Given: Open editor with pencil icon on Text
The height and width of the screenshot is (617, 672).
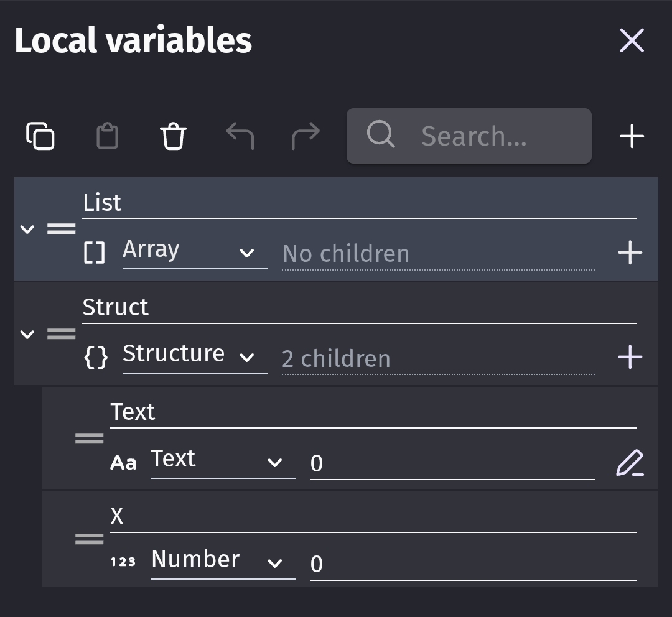Looking at the screenshot, I should tap(630, 463).
